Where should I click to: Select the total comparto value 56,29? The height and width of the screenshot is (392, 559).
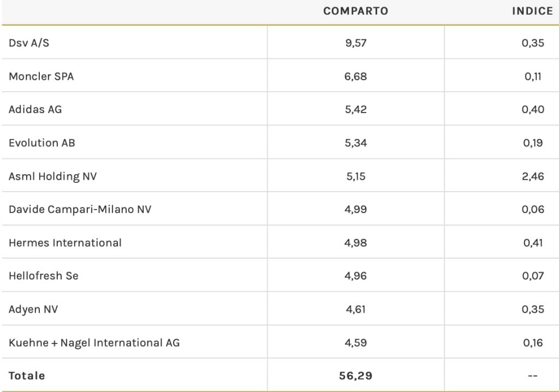[355, 376]
